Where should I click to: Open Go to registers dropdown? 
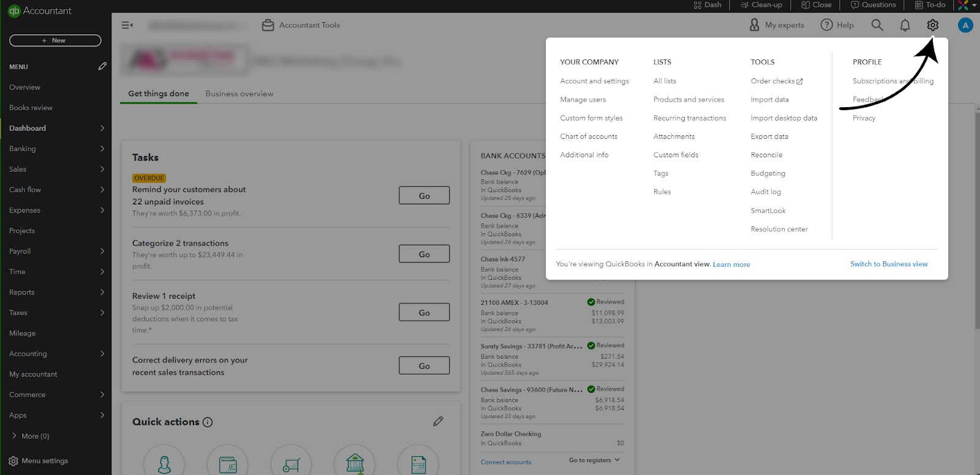pos(594,460)
